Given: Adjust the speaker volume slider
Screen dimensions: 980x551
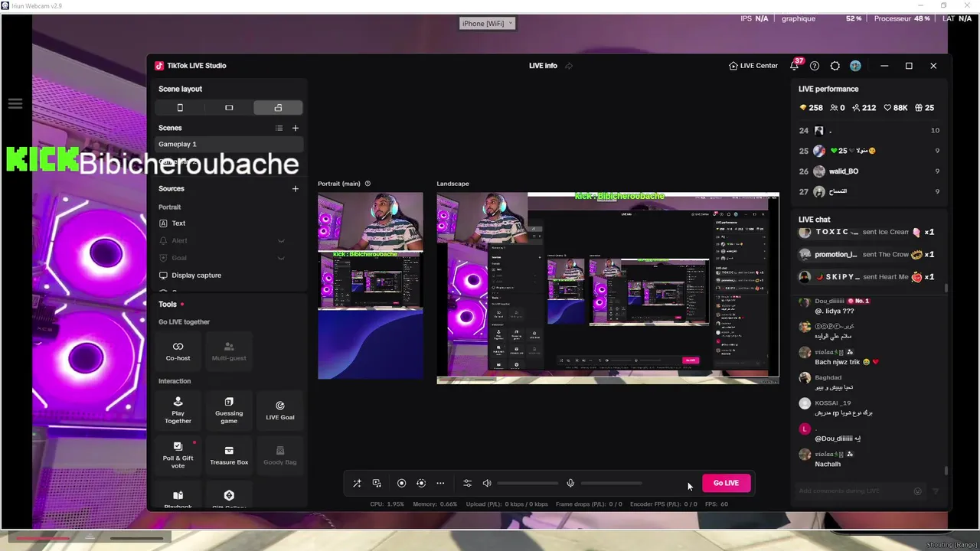Looking at the screenshot, I should pyautogui.click(x=528, y=483).
